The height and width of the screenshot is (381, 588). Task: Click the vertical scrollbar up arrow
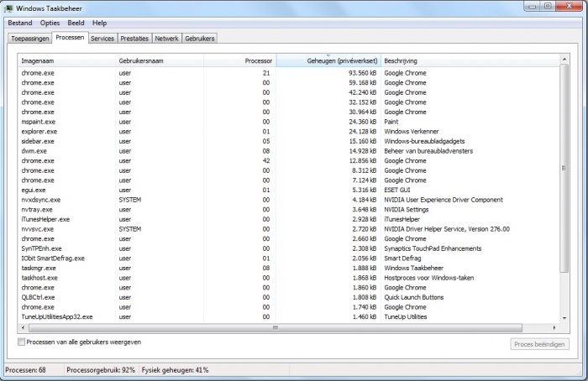tap(564, 60)
